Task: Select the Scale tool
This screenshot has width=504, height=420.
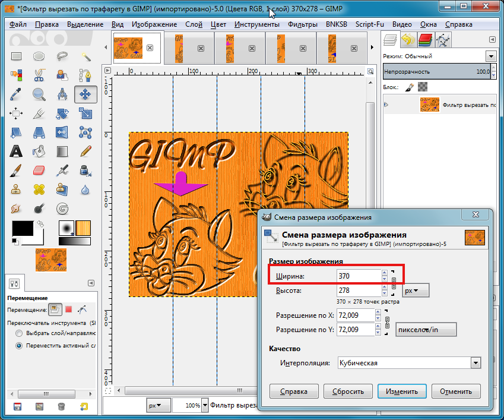Action: coord(85,113)
